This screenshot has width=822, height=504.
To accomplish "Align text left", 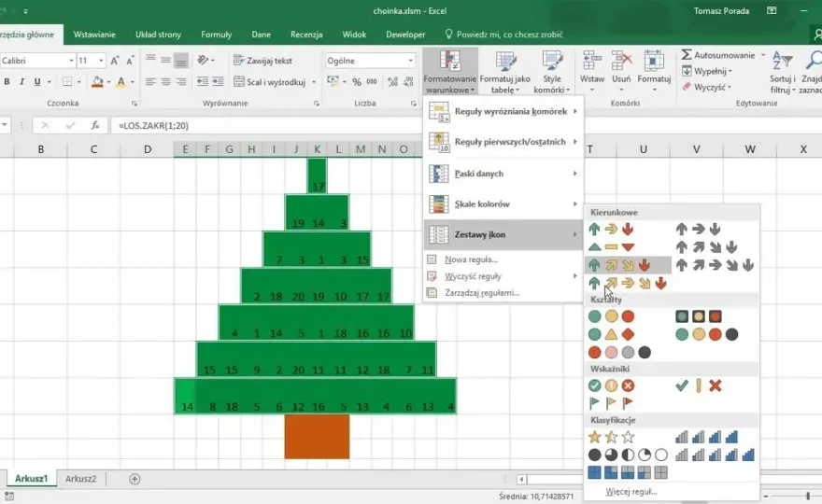I will coord(150,82).
